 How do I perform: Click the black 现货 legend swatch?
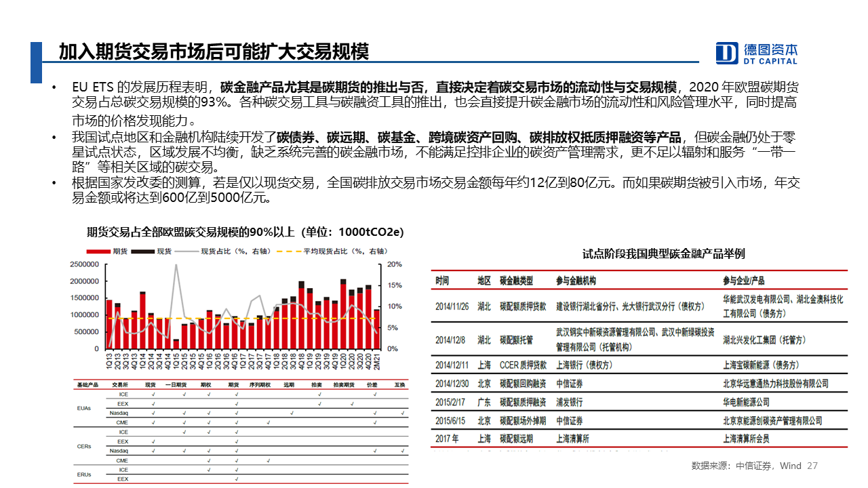(143, 251)
